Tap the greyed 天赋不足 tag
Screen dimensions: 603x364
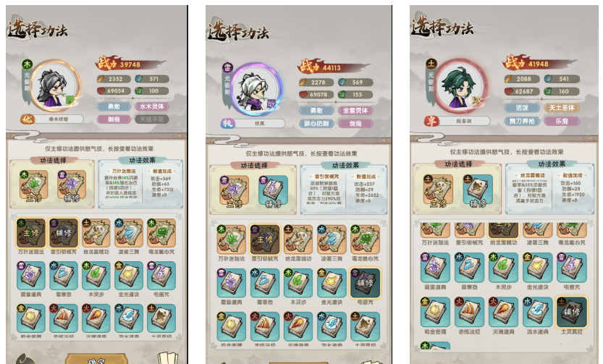point(151,119)
